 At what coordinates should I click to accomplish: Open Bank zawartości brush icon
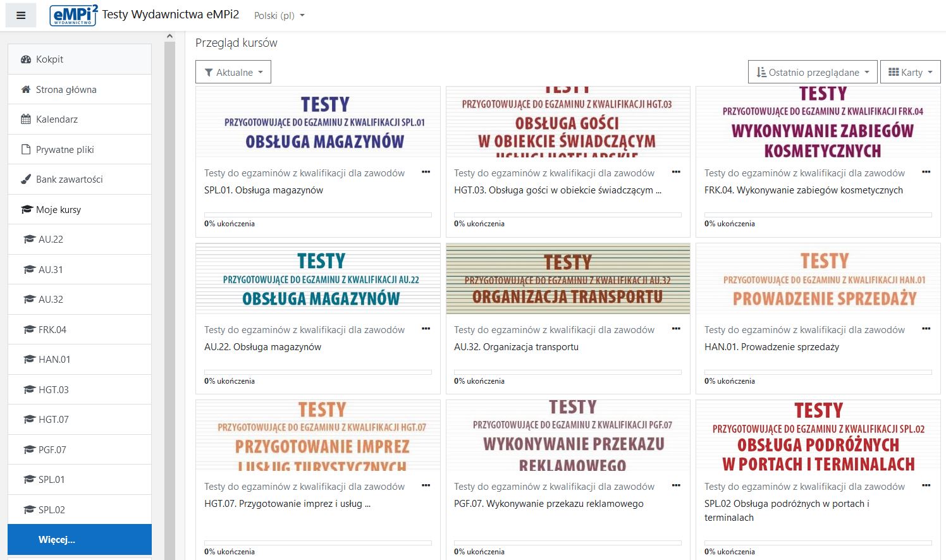click(26, 180)
